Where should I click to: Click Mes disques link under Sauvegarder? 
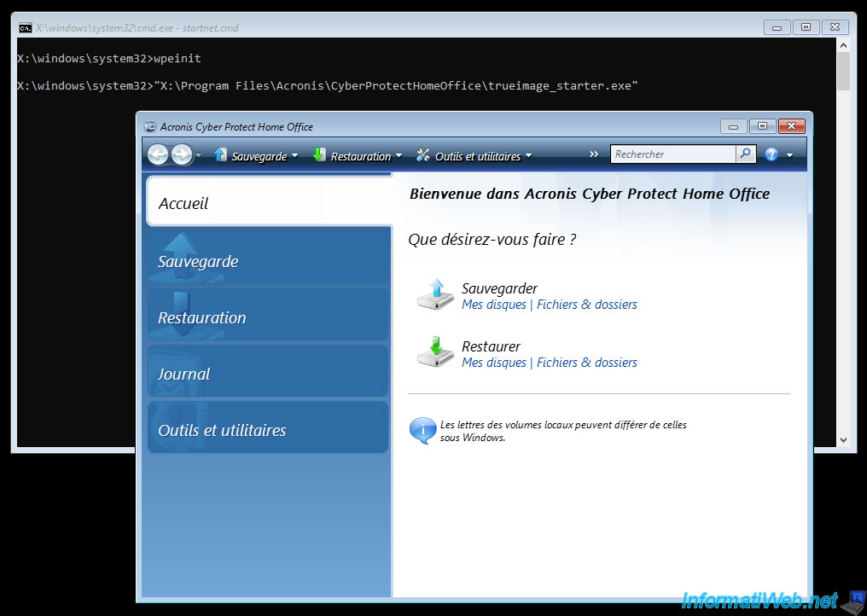(494, 305)
